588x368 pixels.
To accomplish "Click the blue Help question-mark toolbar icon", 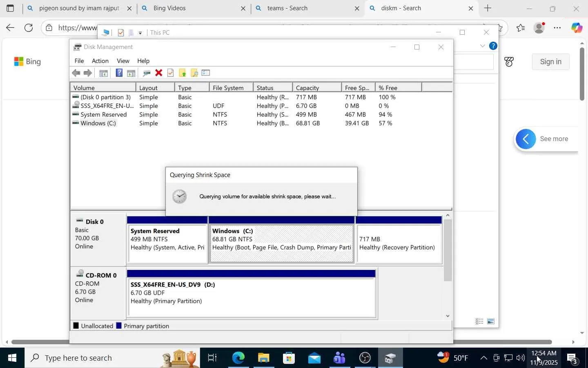I will (x=119, y=73).
